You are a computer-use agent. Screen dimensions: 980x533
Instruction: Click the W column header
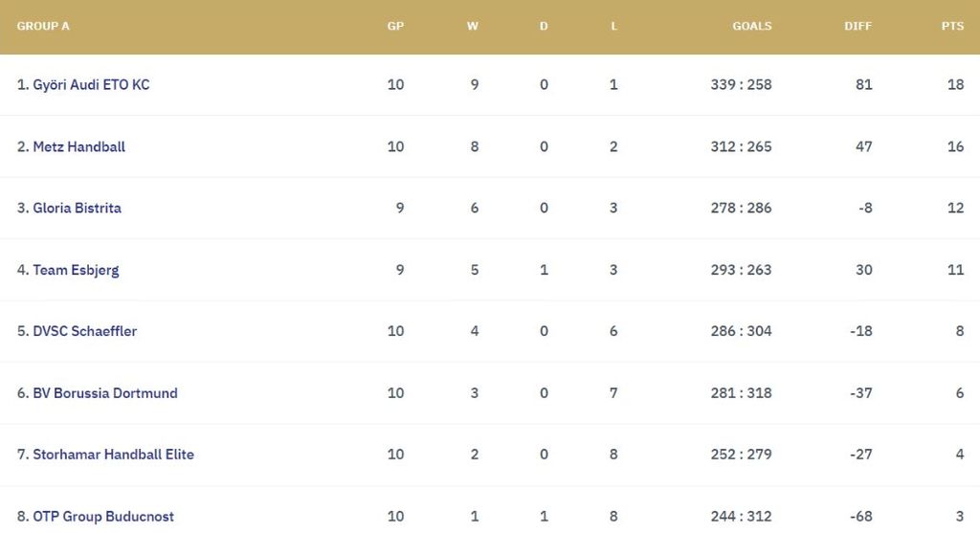point(473,26)
